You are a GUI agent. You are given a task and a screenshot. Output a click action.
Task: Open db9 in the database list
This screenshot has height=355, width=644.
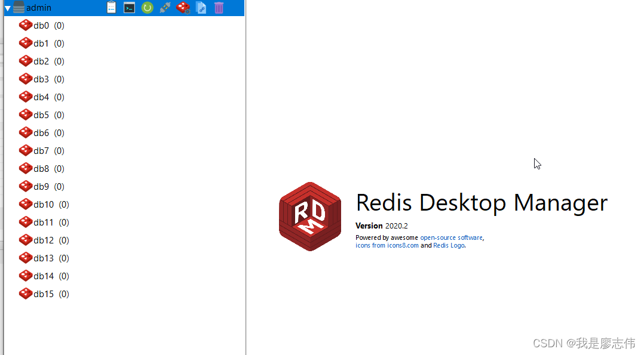[41, 186]
